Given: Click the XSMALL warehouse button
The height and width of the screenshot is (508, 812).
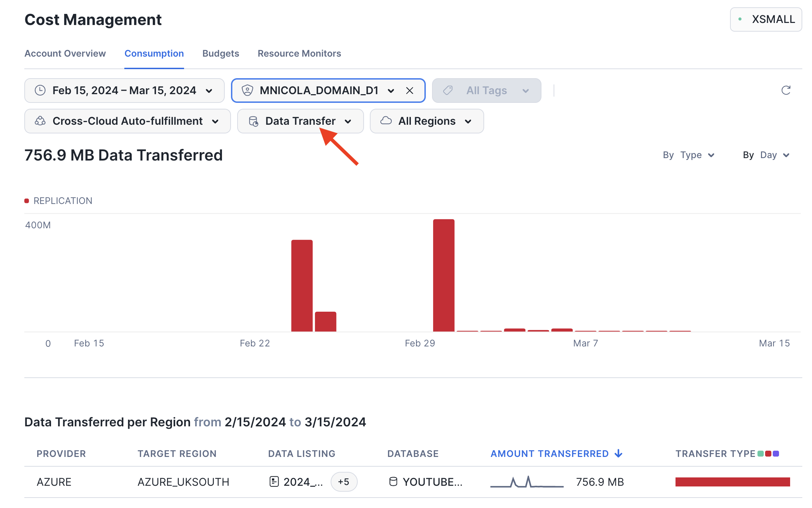Looking at the screenshot, I should coord(766,19).
